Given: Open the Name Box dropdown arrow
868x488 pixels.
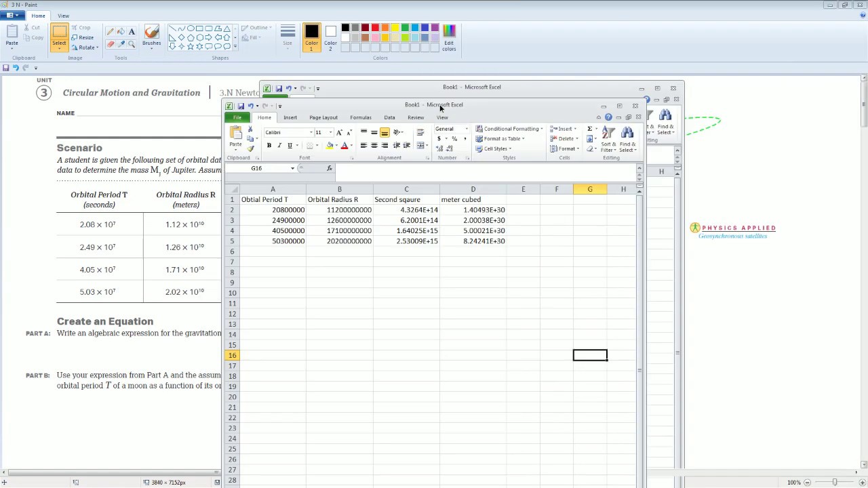Looking at the screenshot, I should pos(293,168).
